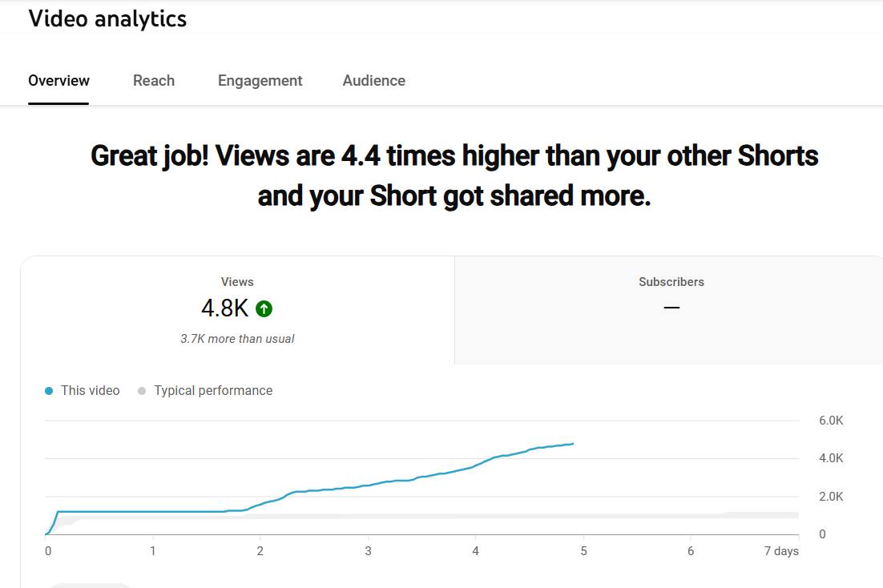Screen dimensions: 883x588
Task: Click the blue This video legend dot
Action: (49, 391)
